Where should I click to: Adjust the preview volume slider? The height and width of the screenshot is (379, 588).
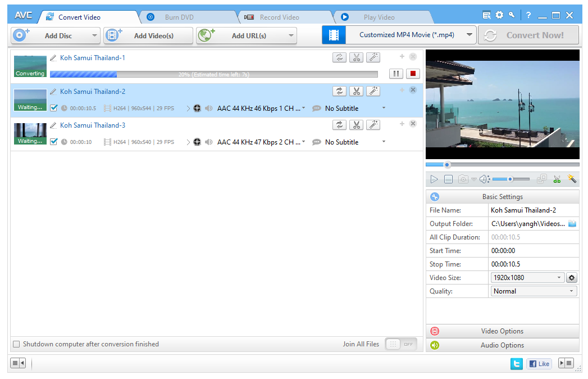click(510, 179)
